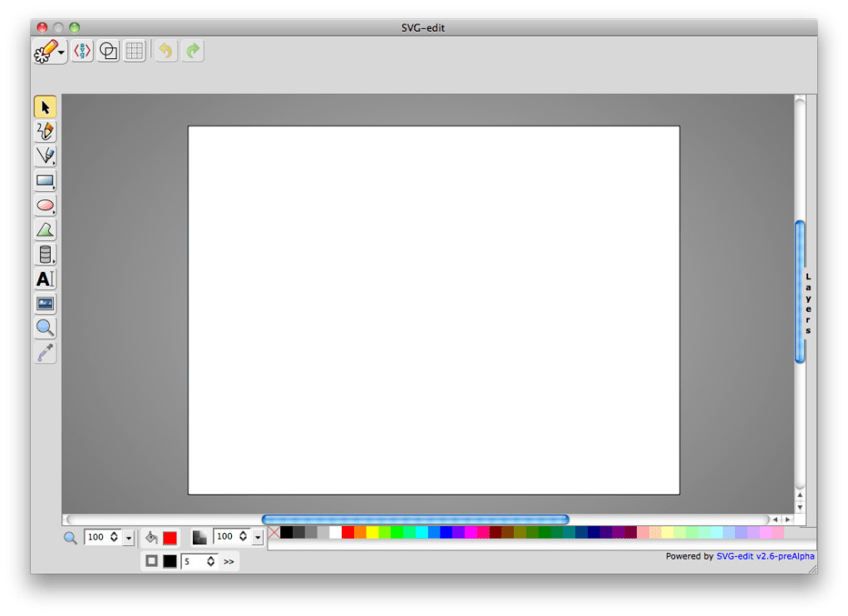Toggle the grid display

tap(134, 51)
